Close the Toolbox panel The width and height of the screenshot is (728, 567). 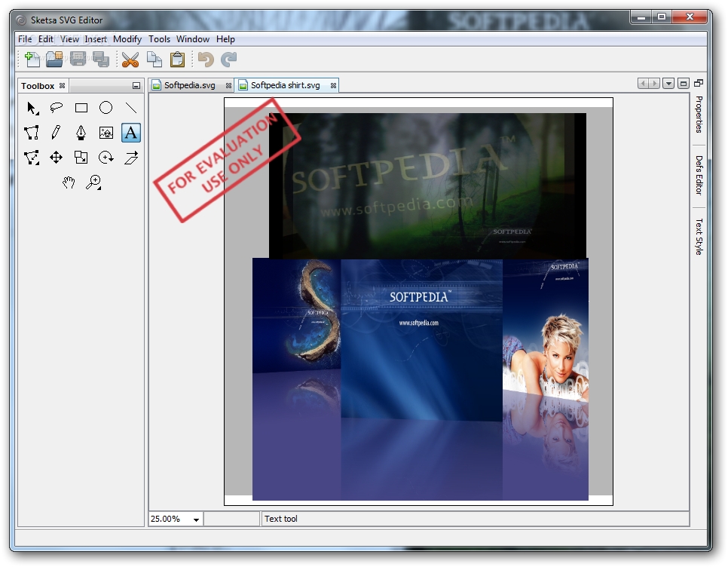tap(62, 85)
